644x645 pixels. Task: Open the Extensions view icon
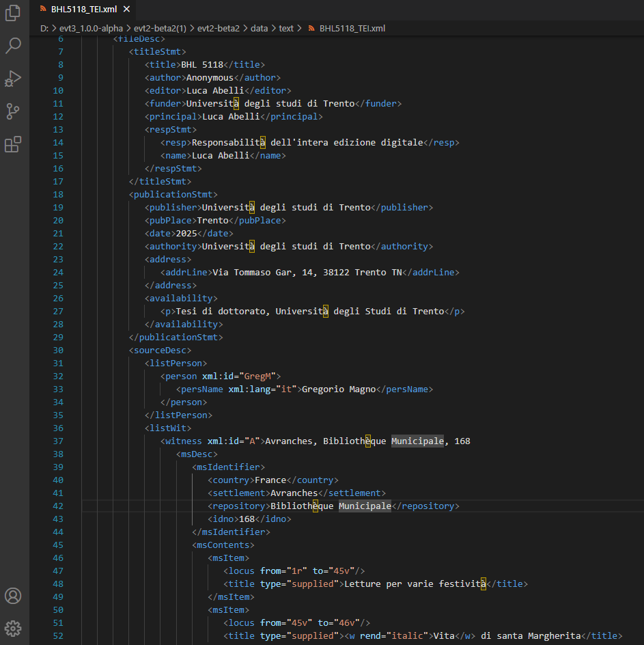14,144
